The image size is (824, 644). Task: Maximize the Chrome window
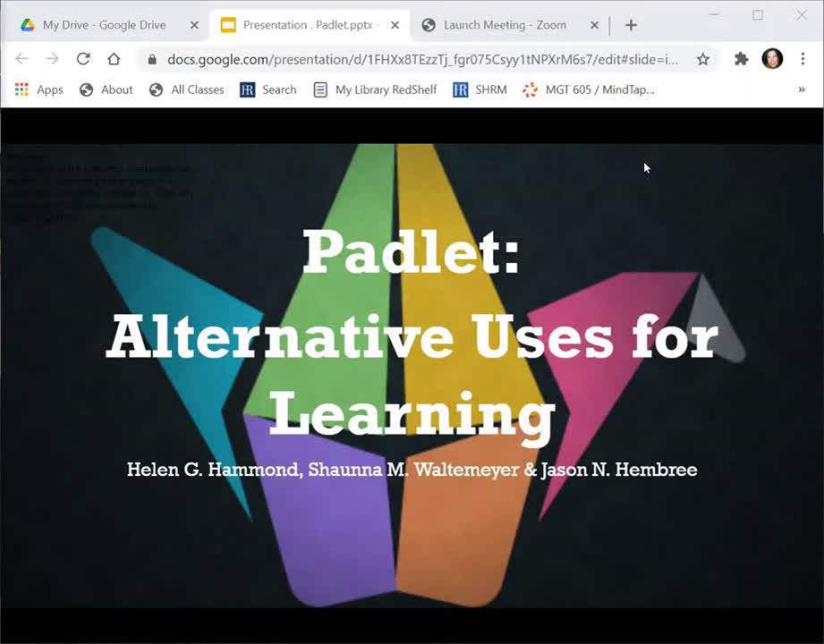pos(758,15)
